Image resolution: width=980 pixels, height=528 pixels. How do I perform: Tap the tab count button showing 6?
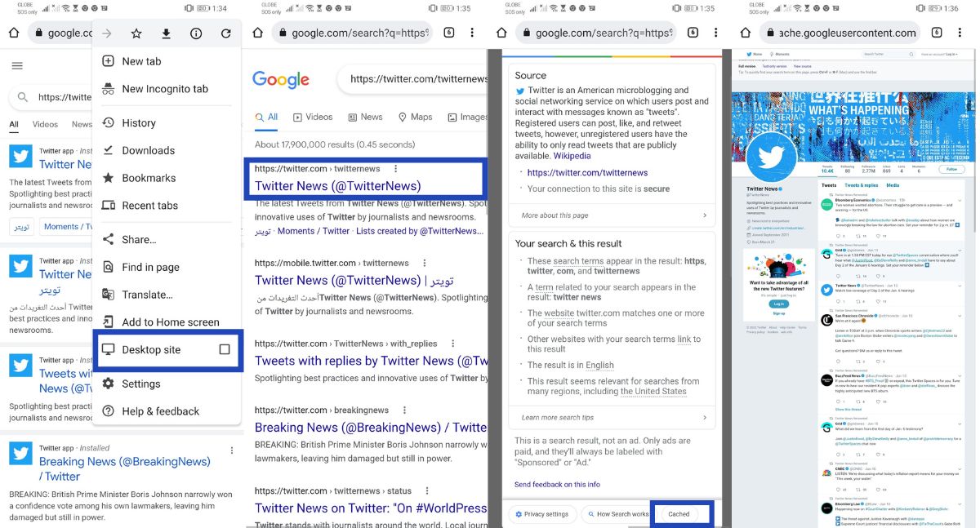[x=449, y=33]
